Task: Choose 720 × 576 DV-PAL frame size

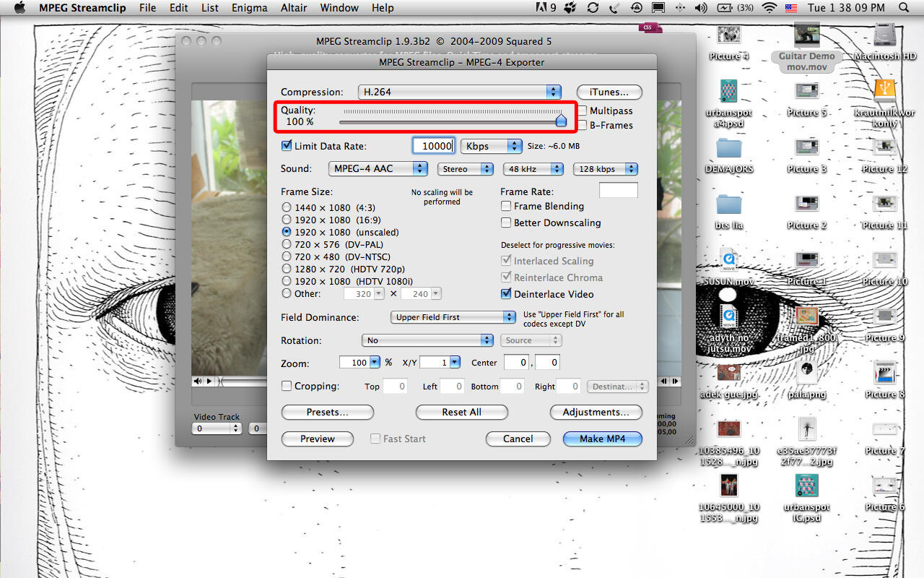Action: 287,244
